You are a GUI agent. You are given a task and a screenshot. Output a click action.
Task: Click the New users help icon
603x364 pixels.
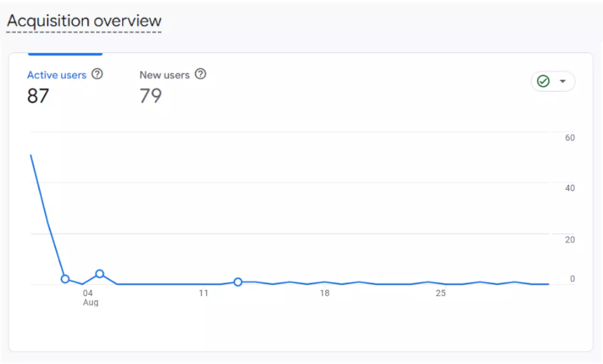(200, 74)
